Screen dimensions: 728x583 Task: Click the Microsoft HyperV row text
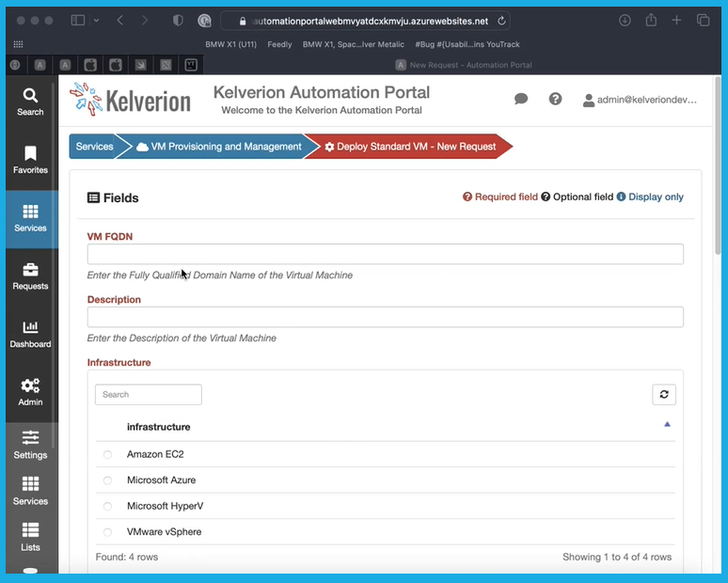[x=166, y=506]
